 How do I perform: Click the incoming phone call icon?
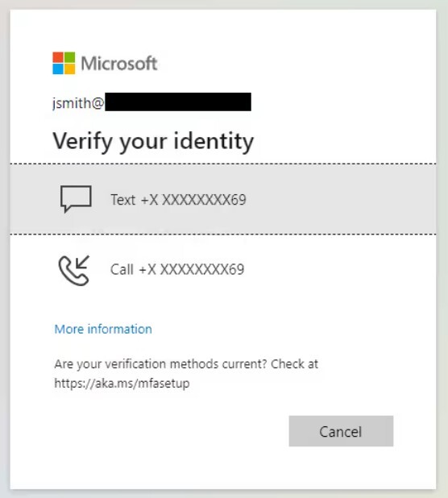pyautogui.click(x=74, y=270)
